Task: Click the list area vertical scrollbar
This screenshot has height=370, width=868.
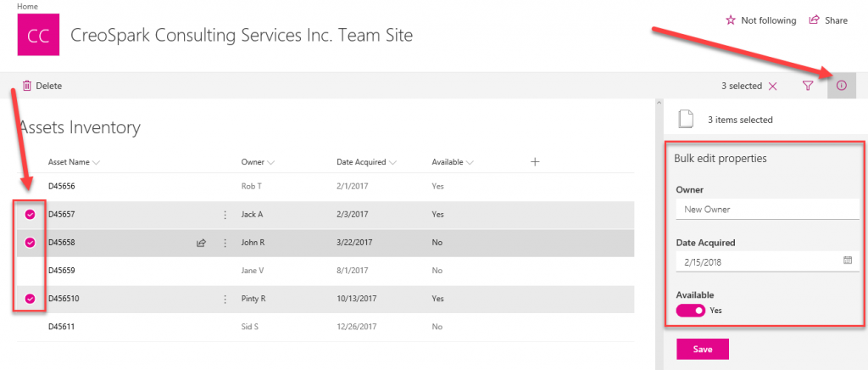Action: coord(659,234)
